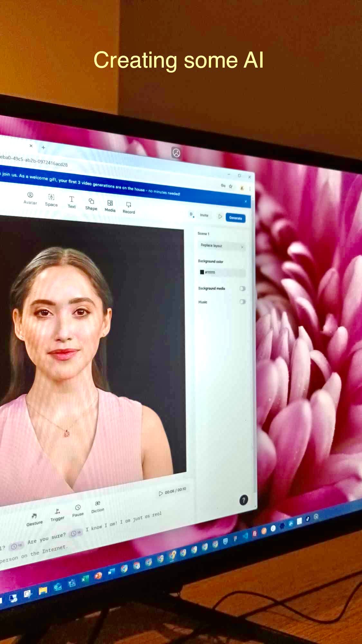Add a Gesture to the script
The width and height of the screenshot is (362, 644).
[x=34, y=519]
